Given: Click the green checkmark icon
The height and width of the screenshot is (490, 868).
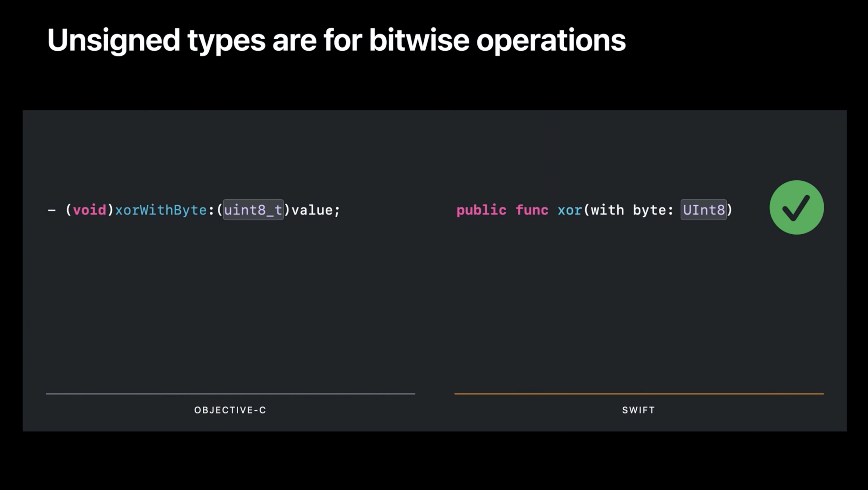Looking at the screenshot, I should (797, 207).
